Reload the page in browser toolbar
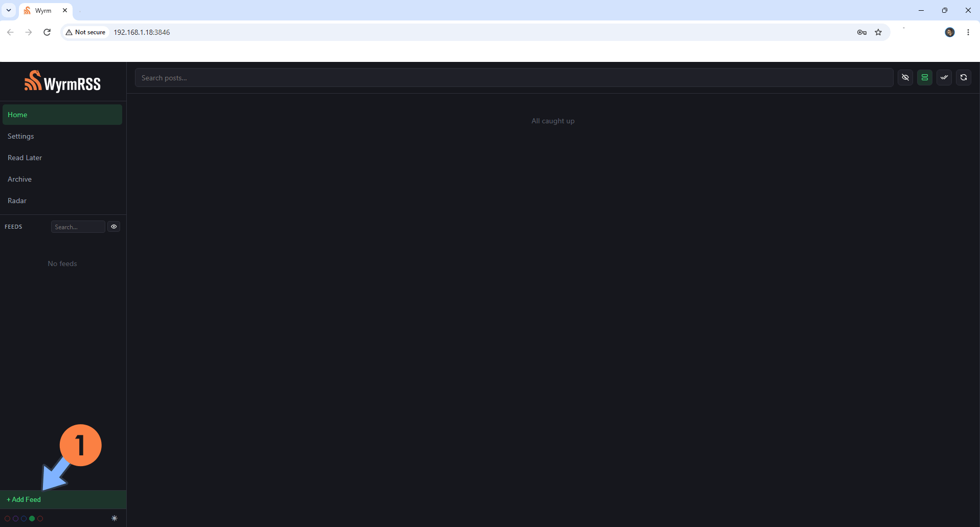 [x=47, y=32]
